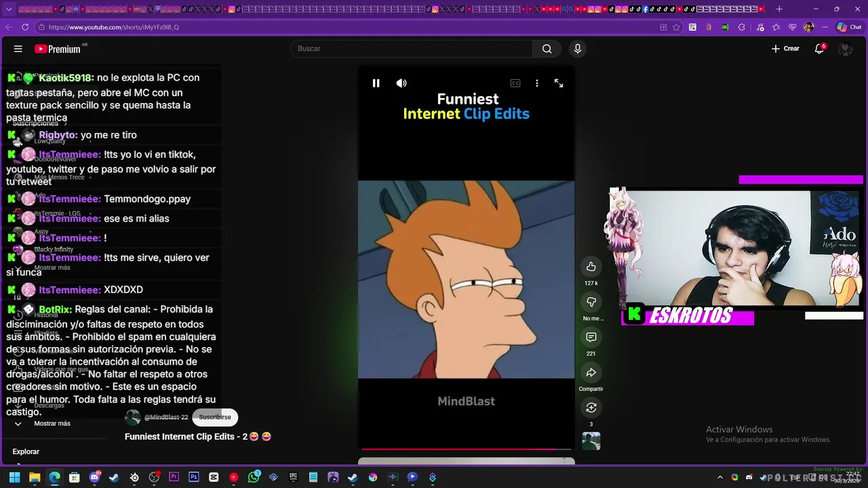This screenshot has height=488, width=868.
Task: Click the address bar URL
Action: [113, 27]
